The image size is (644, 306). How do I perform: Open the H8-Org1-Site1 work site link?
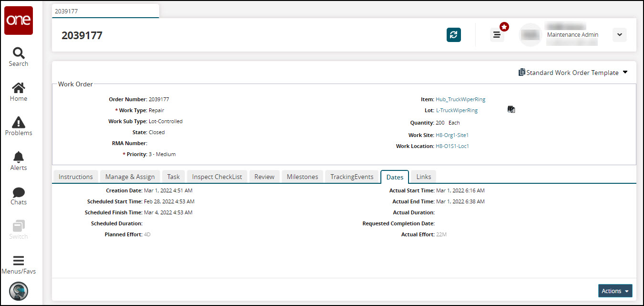tap(452, 135)
